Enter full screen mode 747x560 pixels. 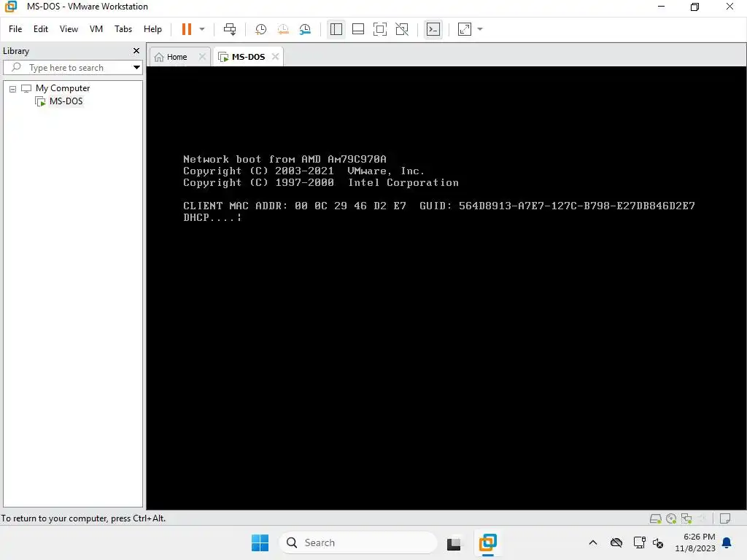pos(380,29)
